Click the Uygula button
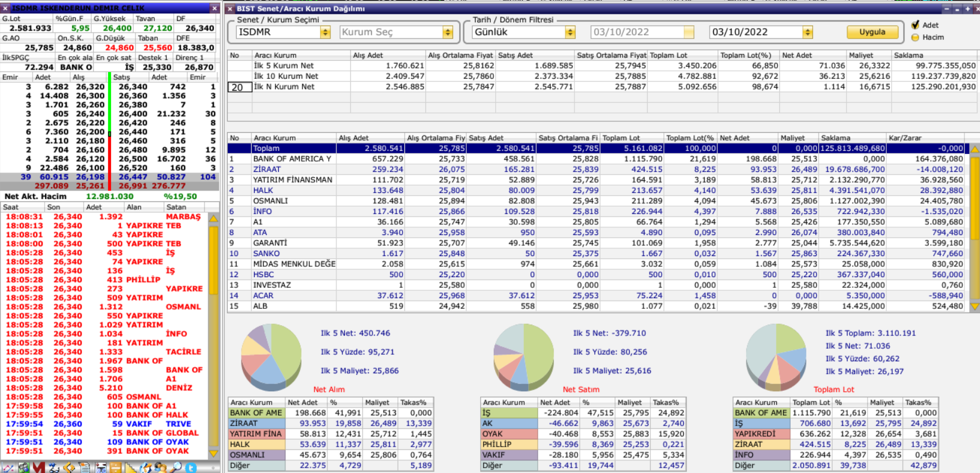This screenshot has height=473, width=980. (872, 32)
